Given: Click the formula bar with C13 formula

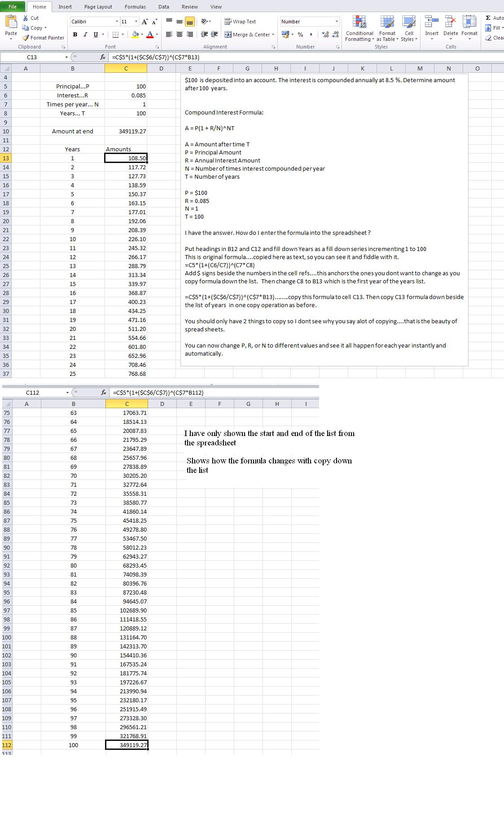Looking at the screenshot, I should point(307,57).
